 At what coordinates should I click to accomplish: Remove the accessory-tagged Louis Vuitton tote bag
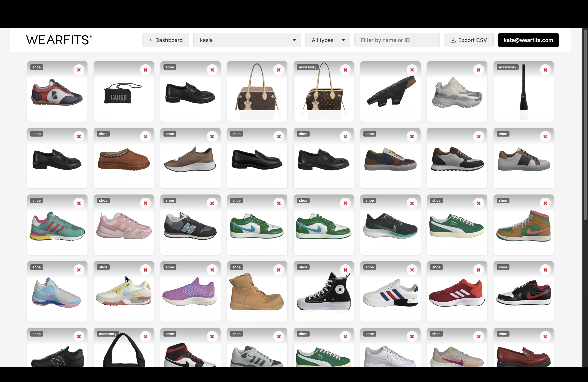tap(345, 70)
